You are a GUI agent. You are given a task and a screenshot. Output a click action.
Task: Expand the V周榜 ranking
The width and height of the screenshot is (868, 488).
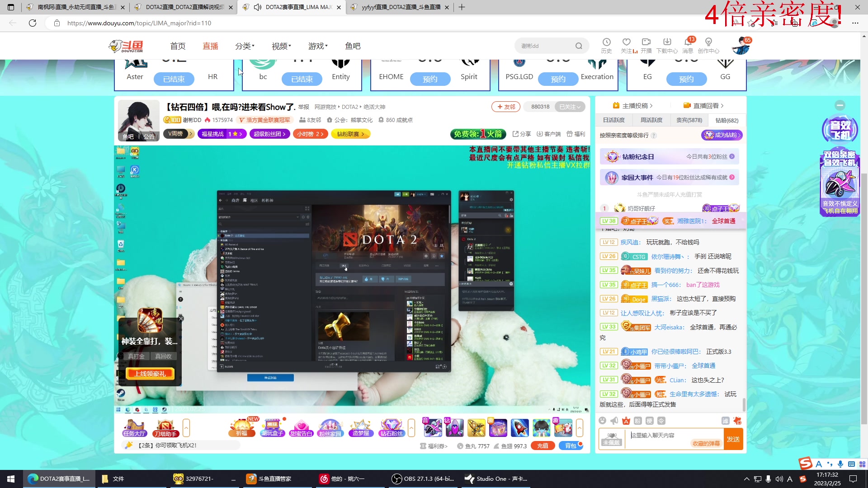coord(178,134)
